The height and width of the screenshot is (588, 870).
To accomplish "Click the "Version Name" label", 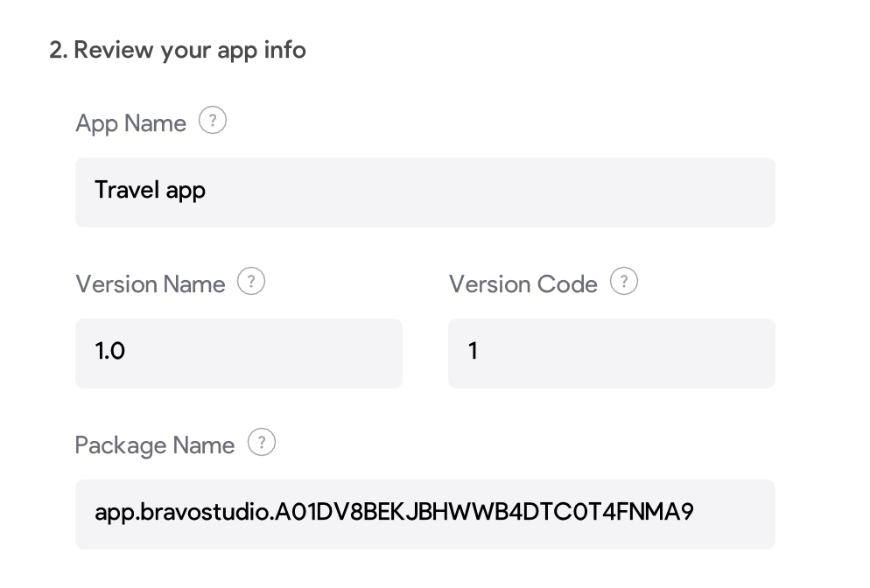I will coord(151,284).
